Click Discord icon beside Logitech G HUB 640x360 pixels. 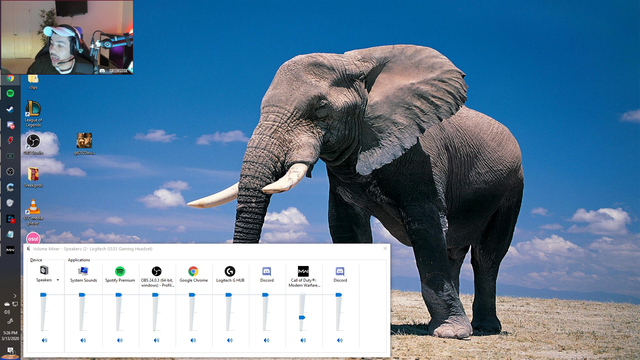point(267,271)
